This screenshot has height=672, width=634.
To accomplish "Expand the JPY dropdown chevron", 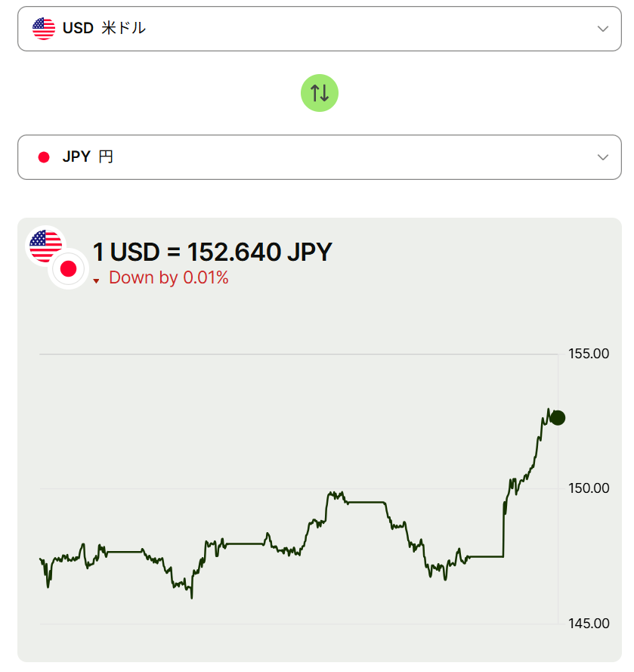I will point(602,157).
